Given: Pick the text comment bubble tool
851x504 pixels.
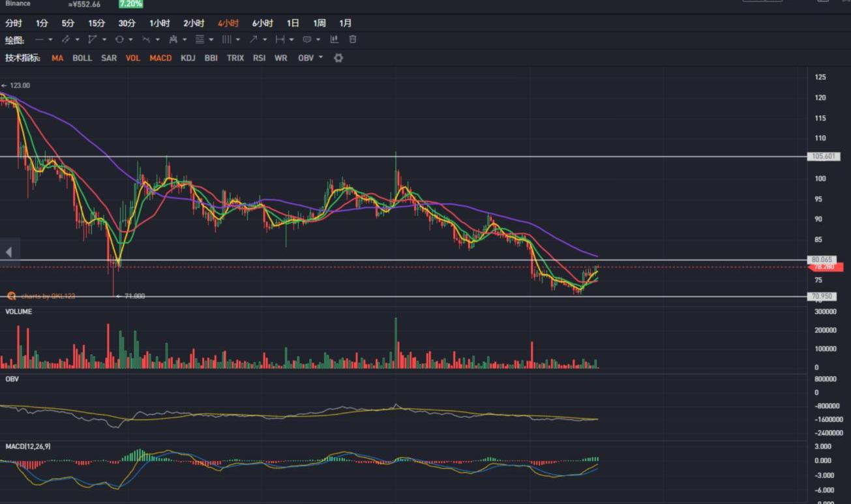Looking at the screenshot, I should pyautogui.click(x=306, y=40).
